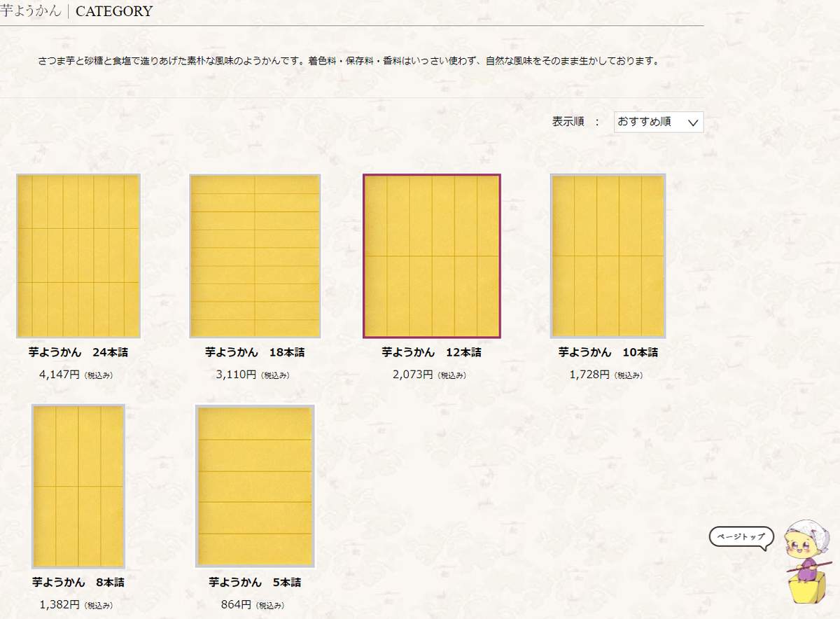Click the highlighted 12本詰 product photo

432,255
